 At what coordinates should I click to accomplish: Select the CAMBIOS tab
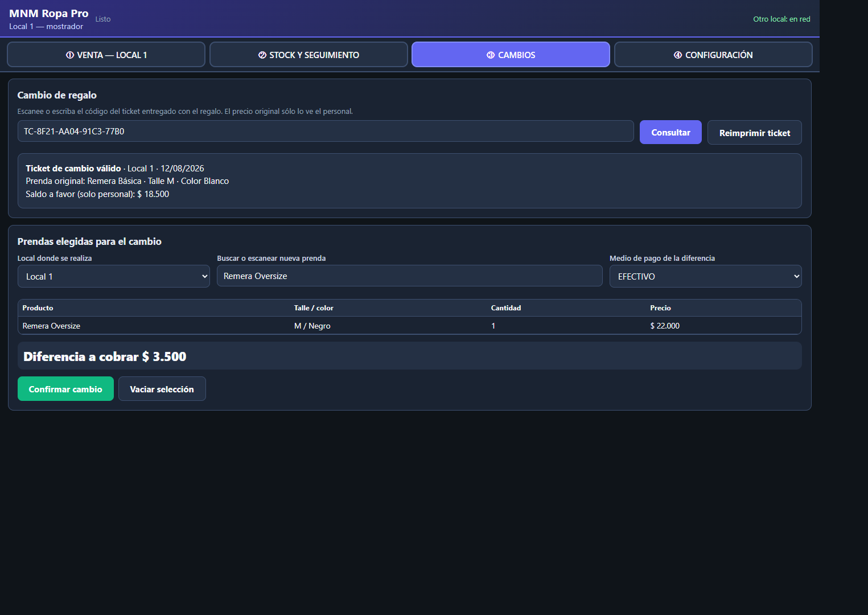click(x=511, y=55)
